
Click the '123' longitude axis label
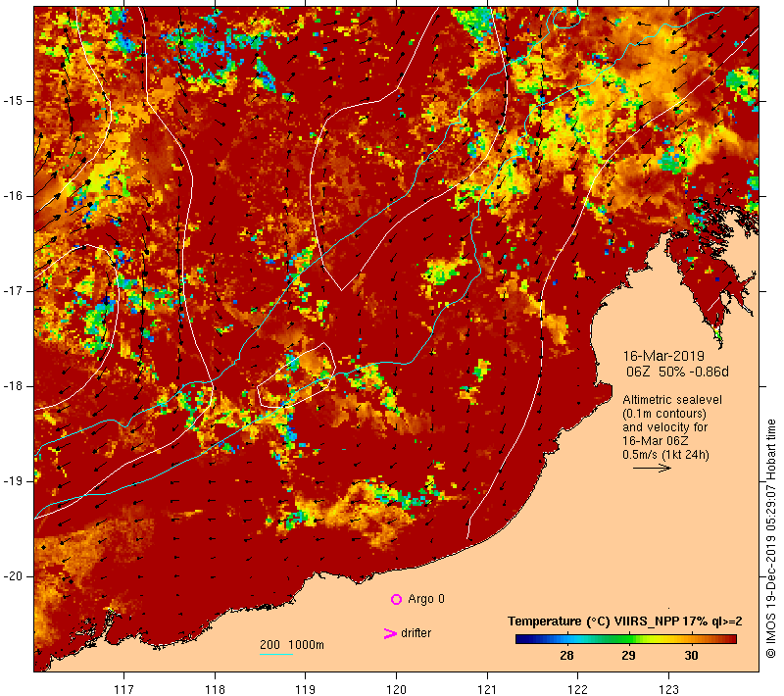(669, 689)
